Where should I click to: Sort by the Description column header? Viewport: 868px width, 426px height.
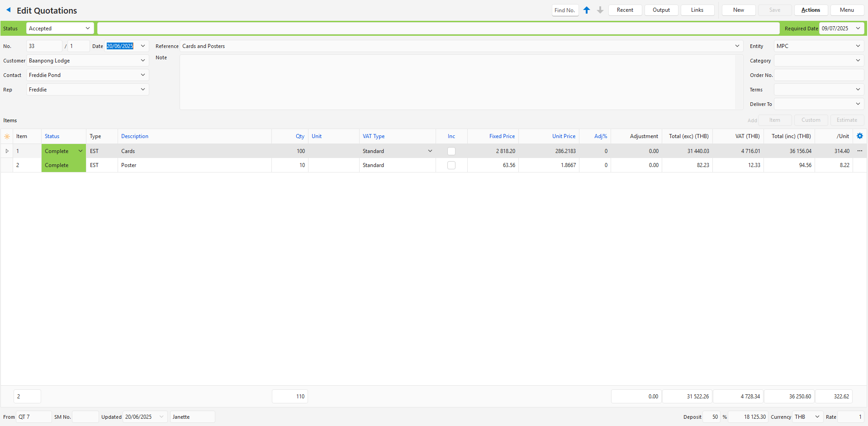[135, 136]
